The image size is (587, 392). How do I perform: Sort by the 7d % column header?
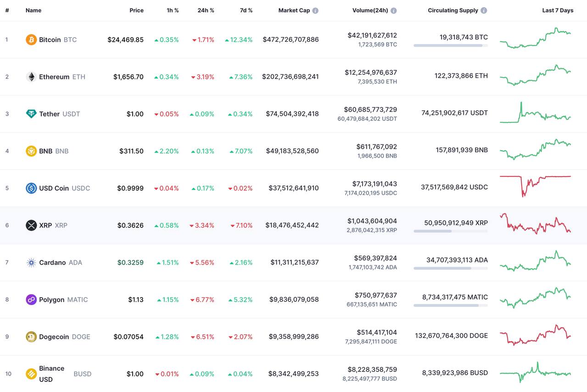246,11
